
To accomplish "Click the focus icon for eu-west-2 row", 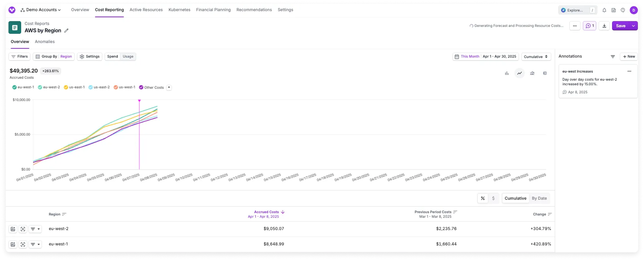I will click(23, 229).
